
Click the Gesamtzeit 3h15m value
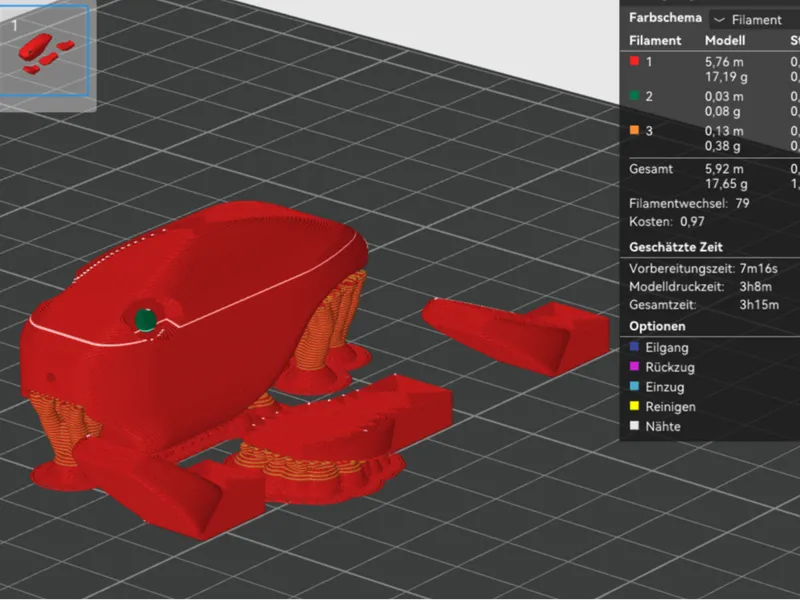pos(759,305)
